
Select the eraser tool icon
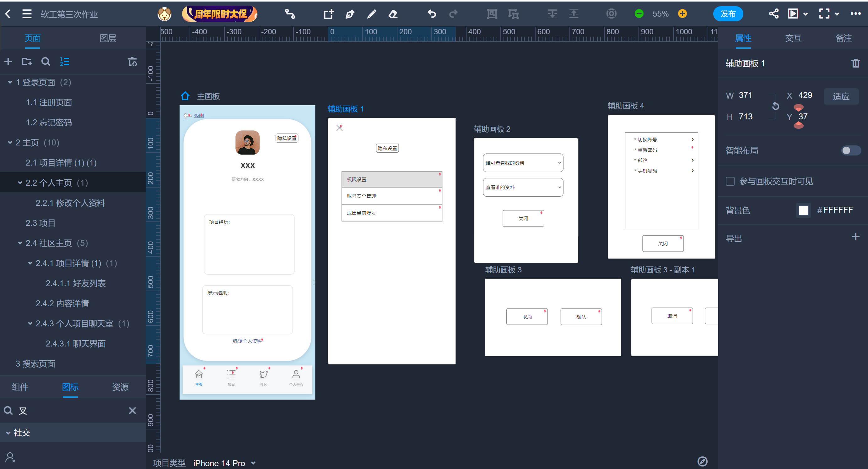click(x=393, y=14)
